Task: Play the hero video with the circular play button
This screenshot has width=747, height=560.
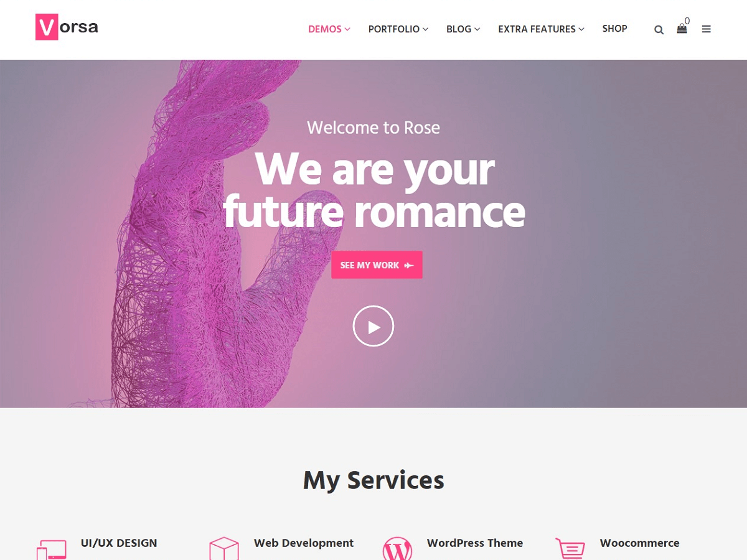Action: (374, 326)
